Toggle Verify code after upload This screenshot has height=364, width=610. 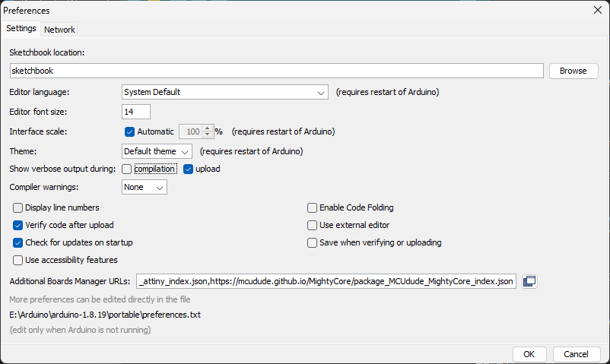click(18, 225)
